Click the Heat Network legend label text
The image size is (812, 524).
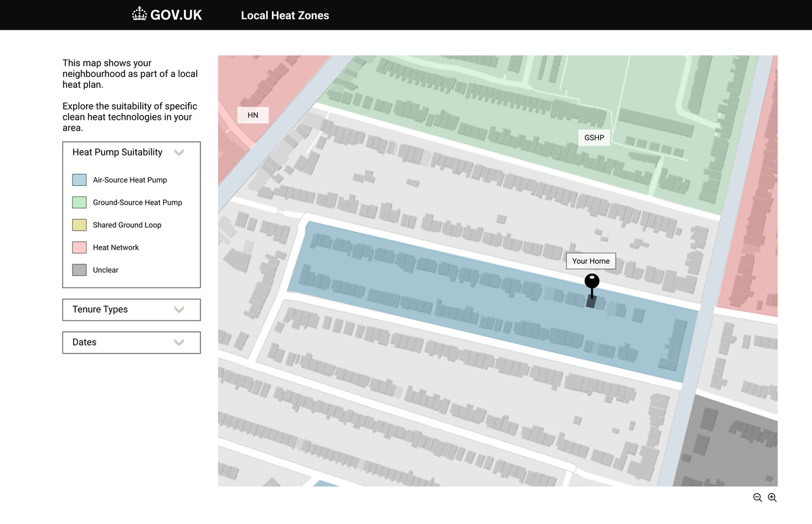tap(116, 247)
